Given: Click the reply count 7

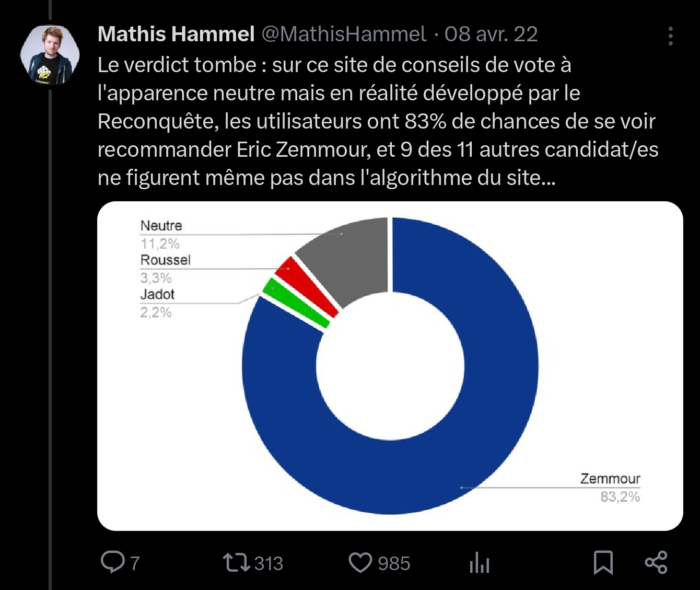Looking at the screenshot, I should point(135,563).
